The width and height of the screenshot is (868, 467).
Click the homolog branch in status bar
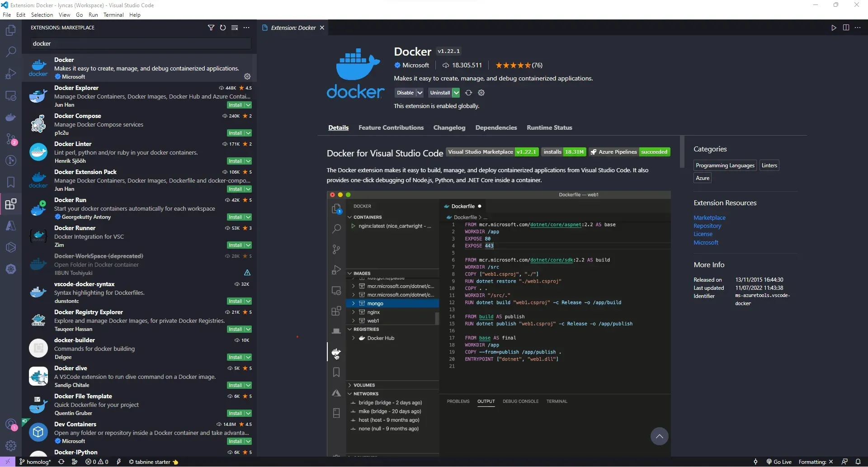click(35, 462)
